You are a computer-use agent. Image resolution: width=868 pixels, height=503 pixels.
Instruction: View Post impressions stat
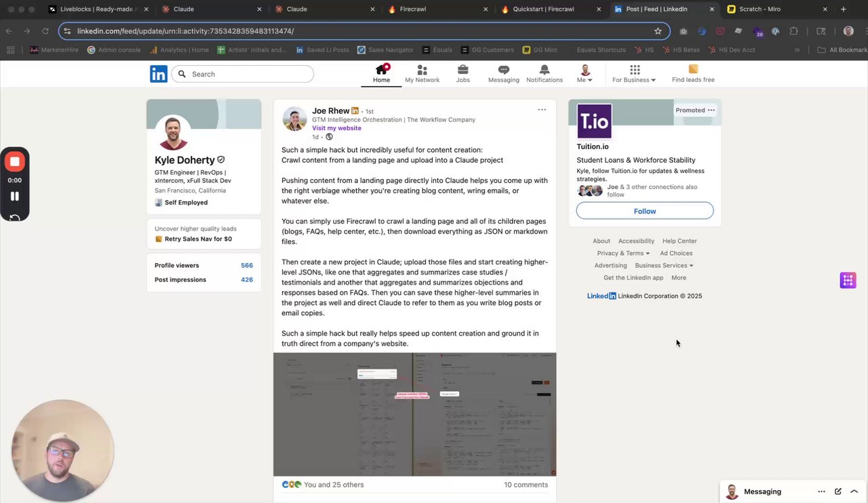pyautogui.click(x=203, y=279)
